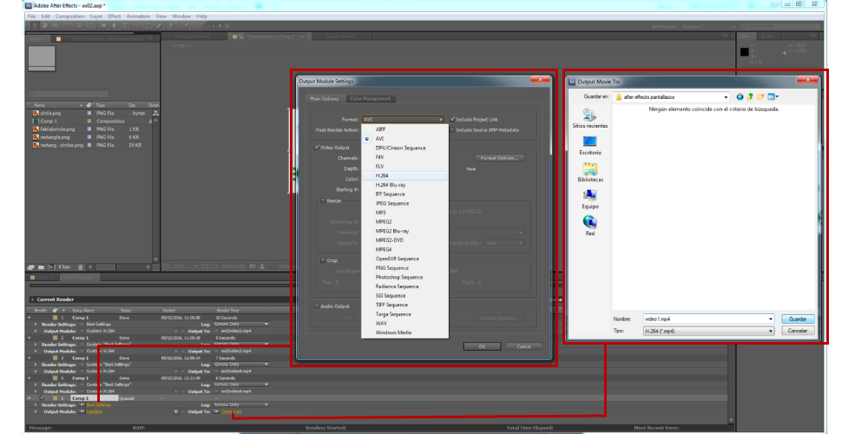Click Project panel search field
Screen dimensions: 868x434
(x=69, y=94)
